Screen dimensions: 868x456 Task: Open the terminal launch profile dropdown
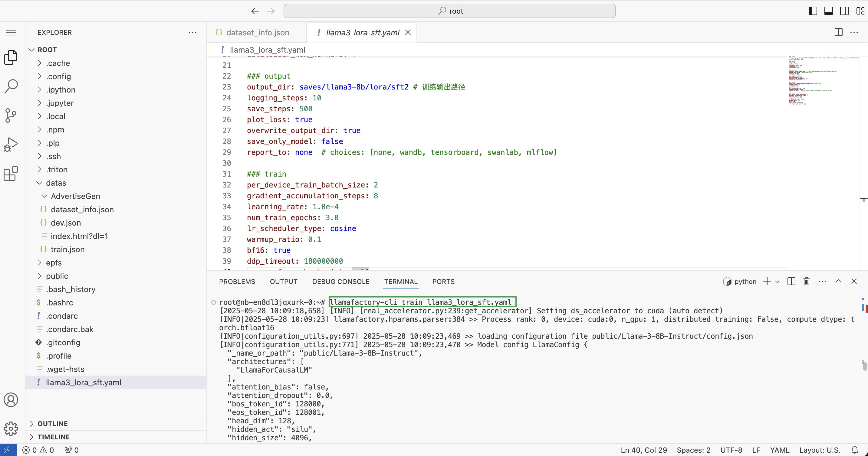(x=777, y=282)
